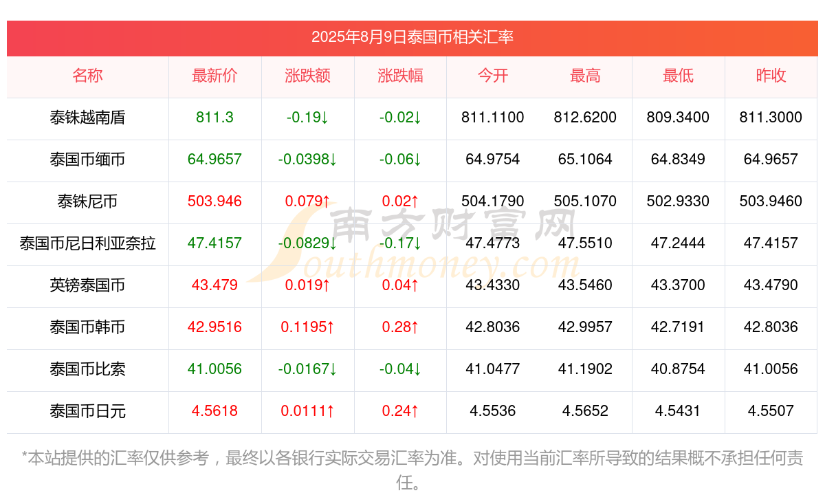Image resolution: width=825 pixels, height=504 pixels.
Task: Click the 泰国币日元 row name
Action: pos(87,411)
